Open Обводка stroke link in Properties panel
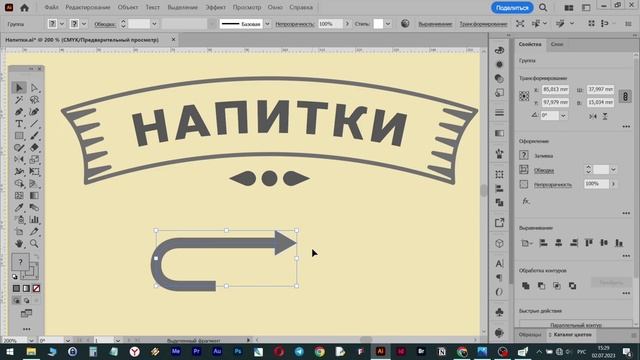This screenshot has height=360, width=640. tap(544, 171)
